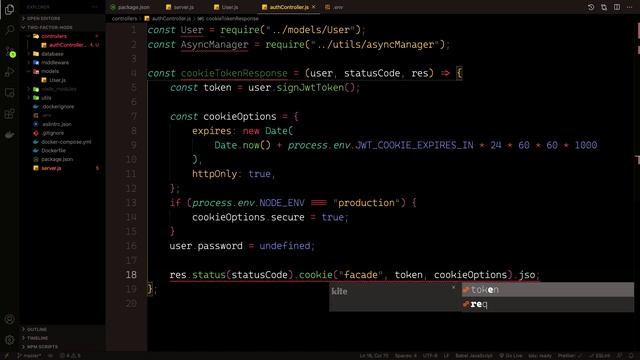Open the Docker view in the activity bar

coord(9,134)
